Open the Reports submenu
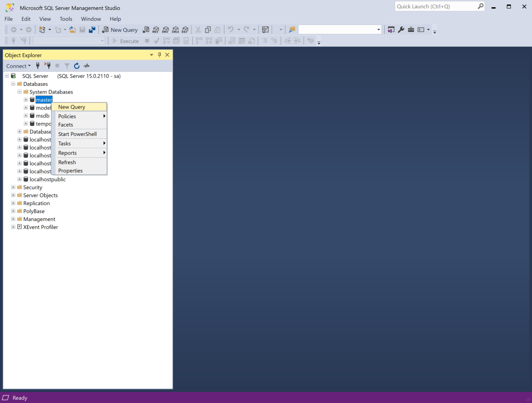Viewport: 532px width, 403px height. pyautogui.click(x=79, y=153)
